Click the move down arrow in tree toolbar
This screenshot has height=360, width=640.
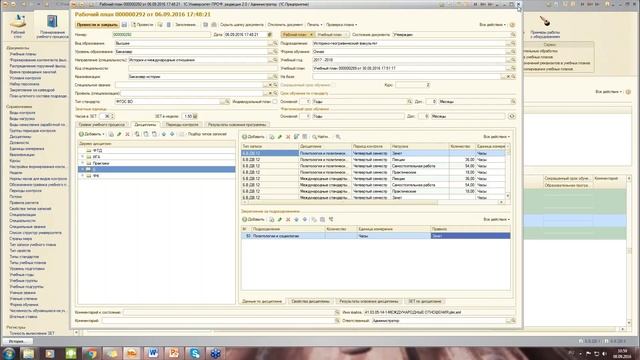[x=172, y=134]
